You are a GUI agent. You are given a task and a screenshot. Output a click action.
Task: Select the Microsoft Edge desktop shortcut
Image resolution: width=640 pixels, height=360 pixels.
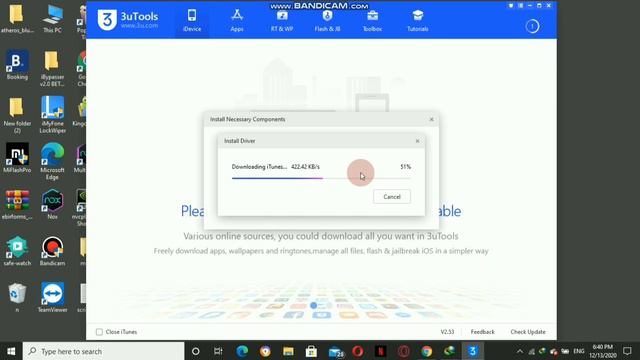(52, 161)
